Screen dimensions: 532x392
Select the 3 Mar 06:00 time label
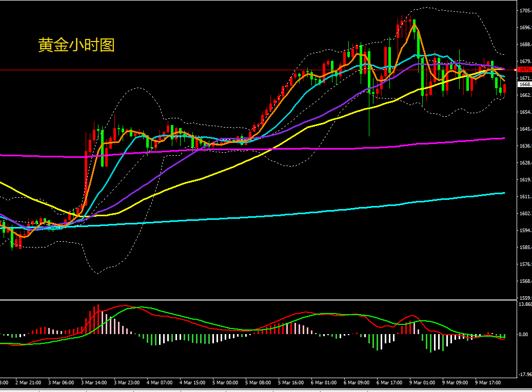click(x=61, y=382)
